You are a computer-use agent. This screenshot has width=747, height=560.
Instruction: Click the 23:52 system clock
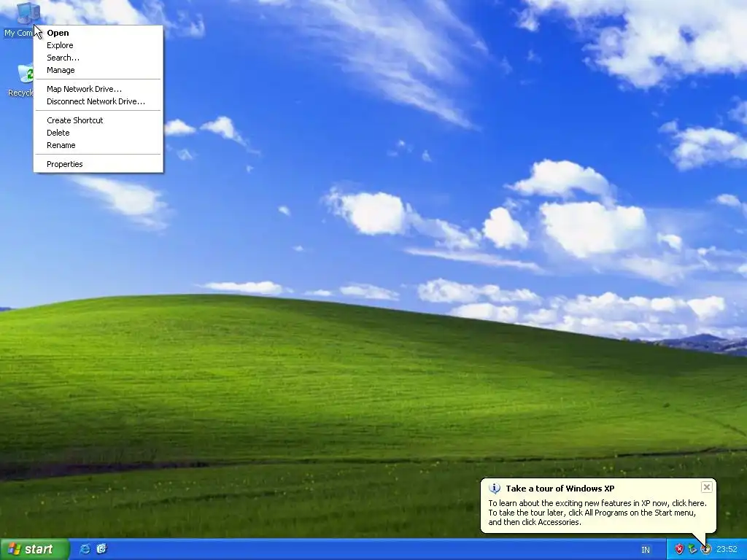[x=727, y=550]
